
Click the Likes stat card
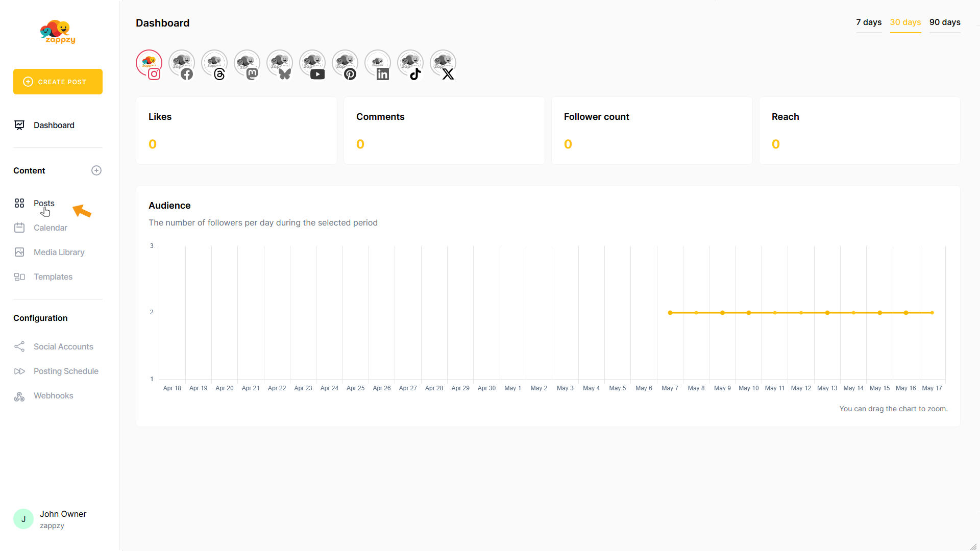pyautogui.click(x=236, y=131)
